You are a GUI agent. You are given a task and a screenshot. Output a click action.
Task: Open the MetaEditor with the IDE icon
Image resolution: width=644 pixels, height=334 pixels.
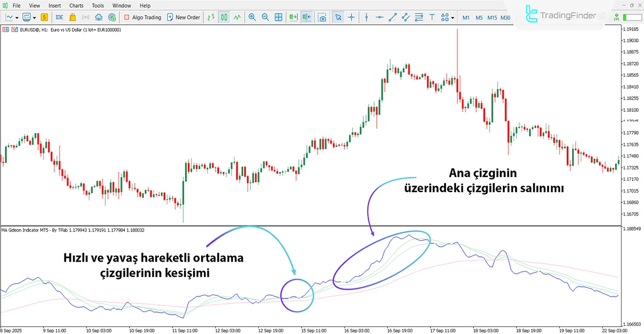(59, 17)
